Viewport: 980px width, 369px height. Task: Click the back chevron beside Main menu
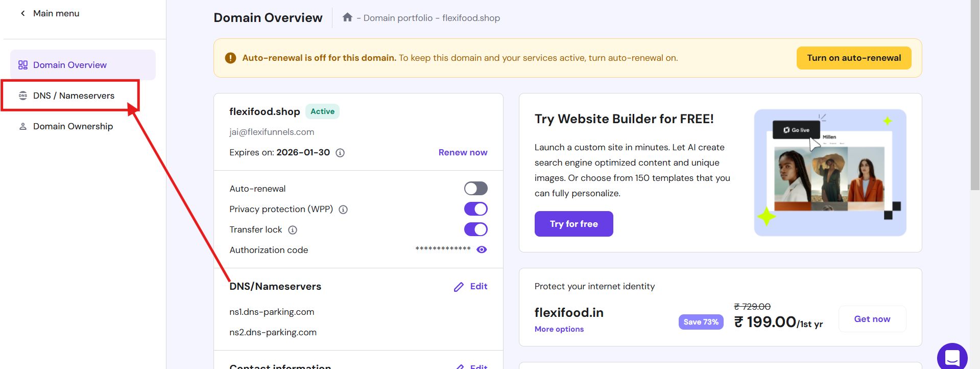(x=22, y=13)
